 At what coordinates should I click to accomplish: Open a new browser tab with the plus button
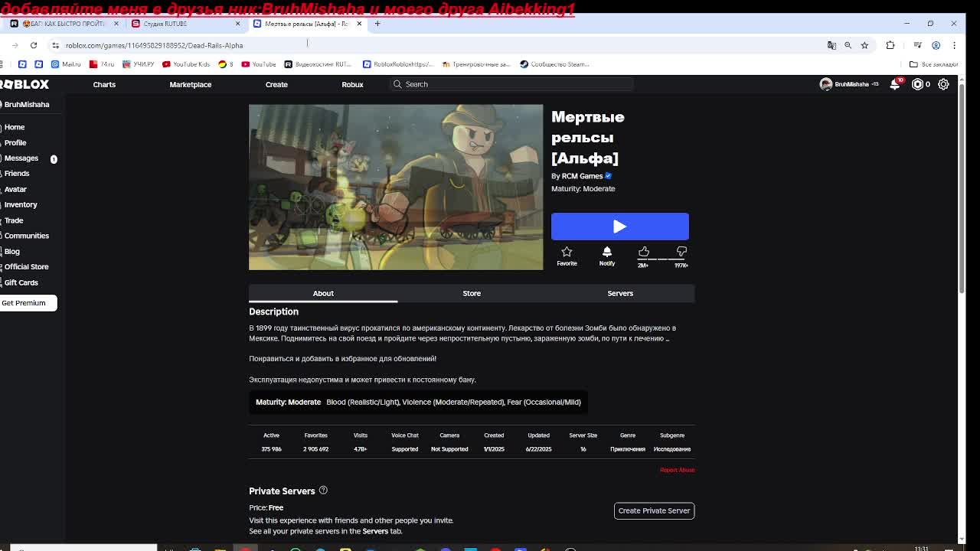(377, 24)
